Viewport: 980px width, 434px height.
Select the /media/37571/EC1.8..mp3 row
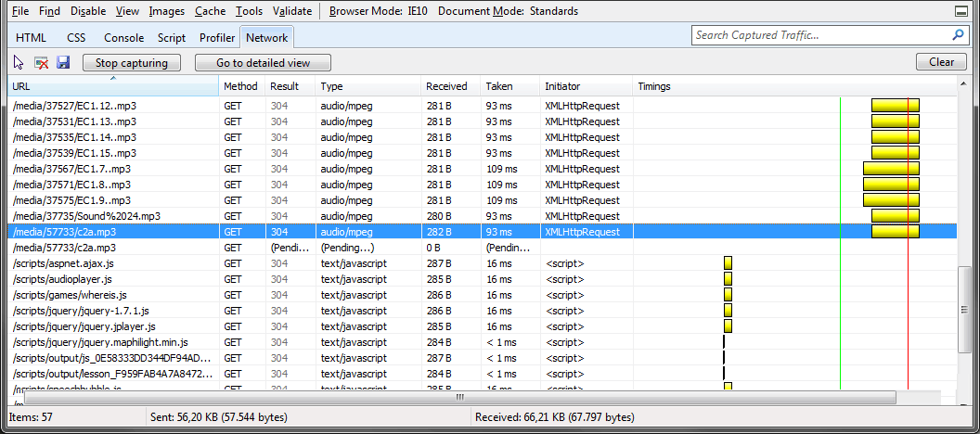click(x=482, y=185)
